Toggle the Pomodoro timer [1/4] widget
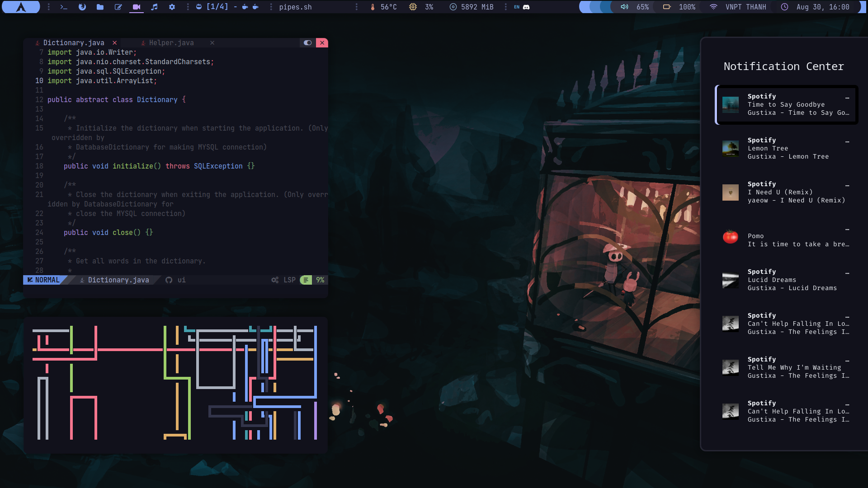868x488 pixels. click(x=217, y=7)
